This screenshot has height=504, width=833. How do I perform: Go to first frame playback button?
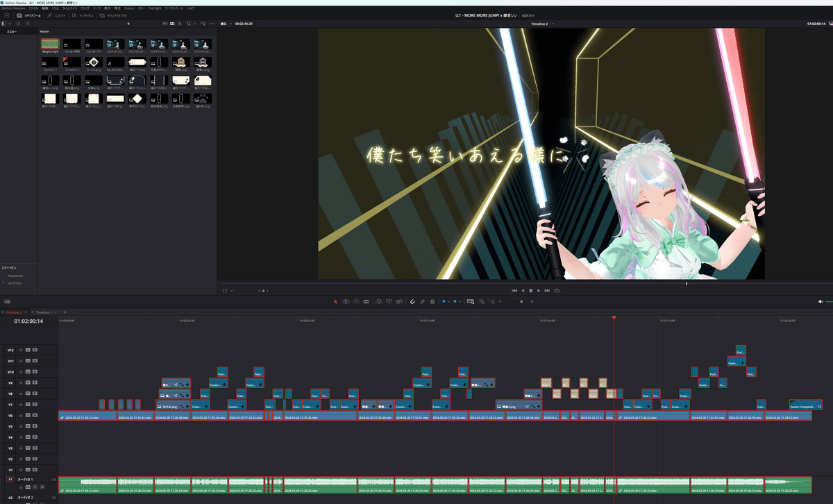tap(514, 290)
